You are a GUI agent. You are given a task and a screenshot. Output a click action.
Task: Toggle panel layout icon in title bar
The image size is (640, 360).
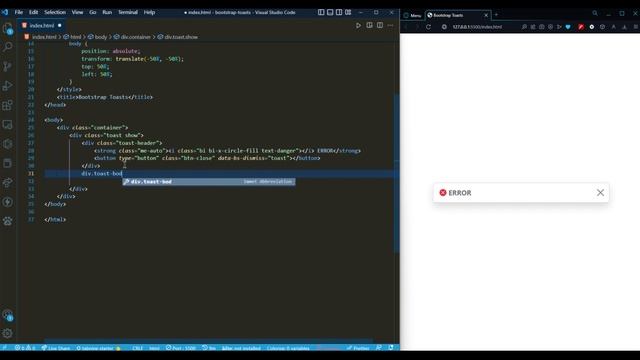pyautogui.click(x=330, y=12)
